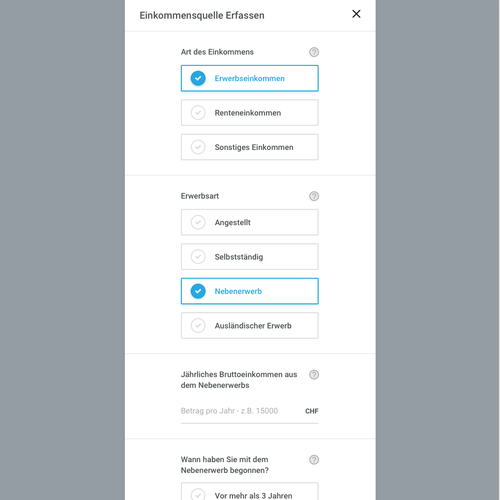Choose Selbstständig employment type

click(250, 257)
